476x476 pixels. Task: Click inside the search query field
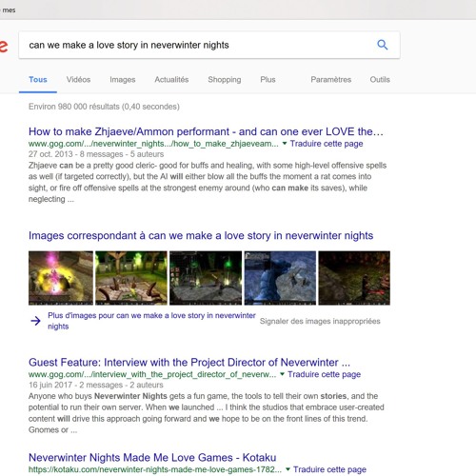[197, 45]
